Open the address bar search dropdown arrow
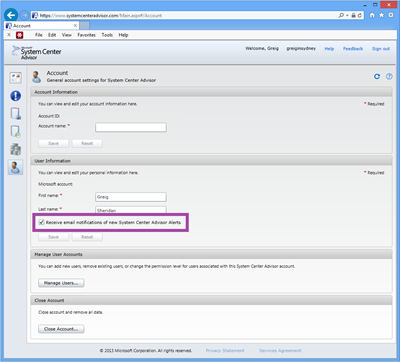Viewport: 400px width, 362px height. [347, 16]
